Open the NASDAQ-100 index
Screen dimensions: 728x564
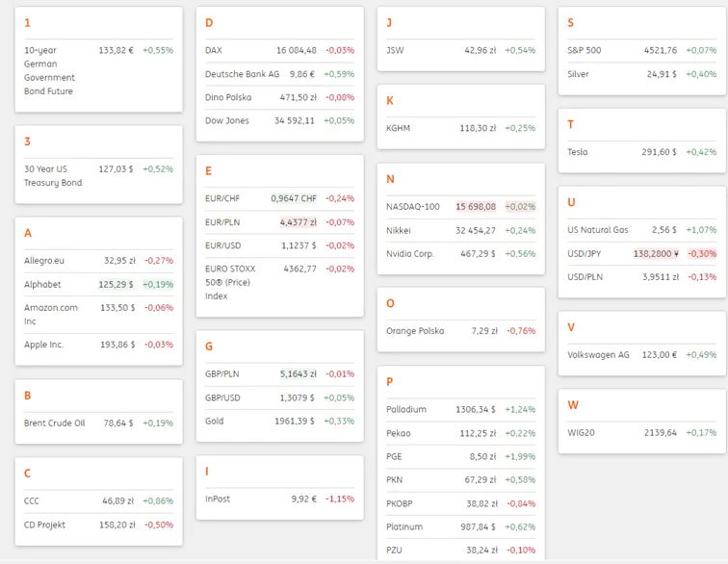(x=460, y=207)
